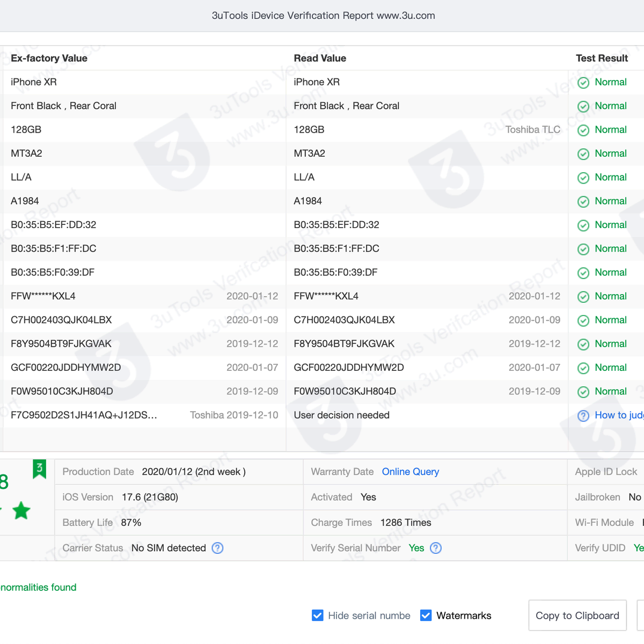Select the iOS version 17.6 (21G80)
Viewport: 644px width, 644px height.
point(150,497)
